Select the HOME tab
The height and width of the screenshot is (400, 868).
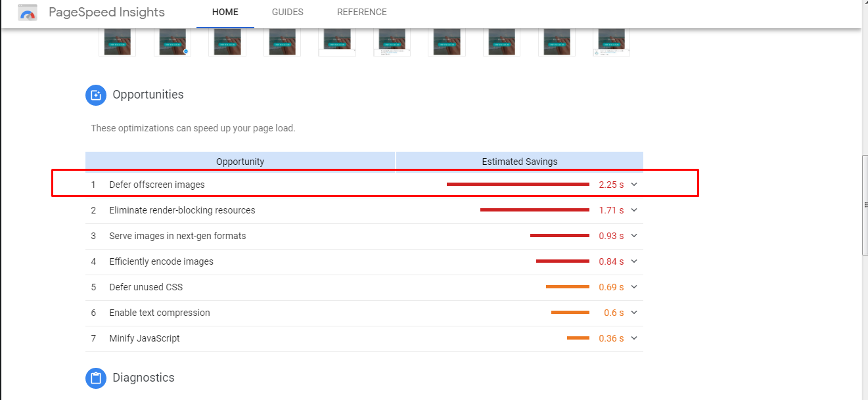point(225,12)
